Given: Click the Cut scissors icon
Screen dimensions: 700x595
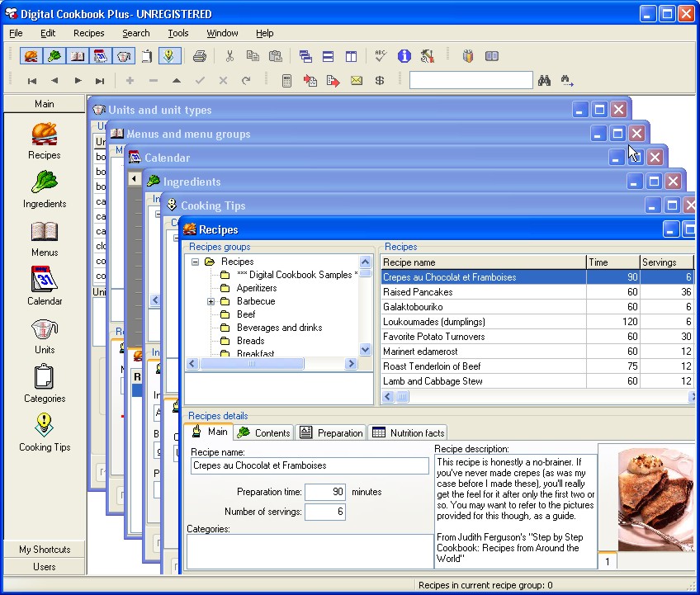Looking at the screenshot, I should (x=229, y=56).
